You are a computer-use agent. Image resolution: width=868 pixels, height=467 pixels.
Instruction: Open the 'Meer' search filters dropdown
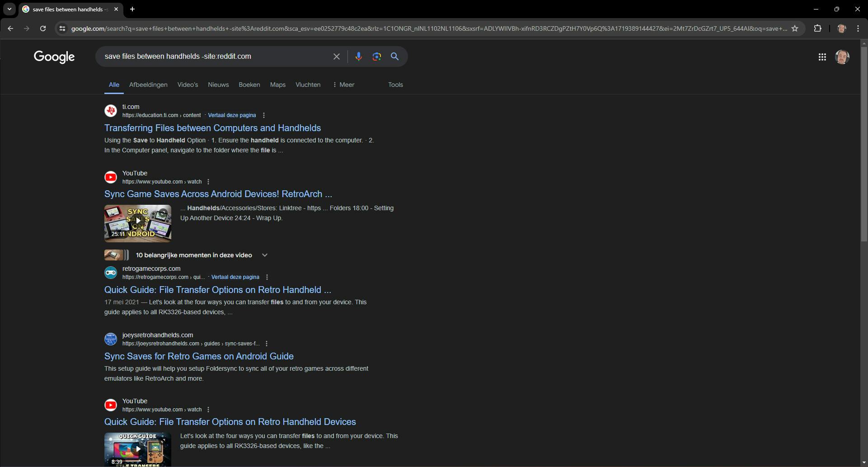pyautogui.click(x=343, y=85)
